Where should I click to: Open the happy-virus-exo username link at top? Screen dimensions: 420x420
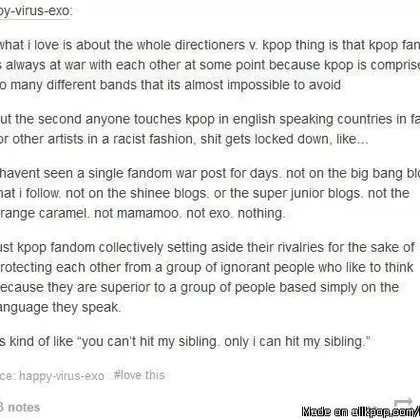point(35,11)
